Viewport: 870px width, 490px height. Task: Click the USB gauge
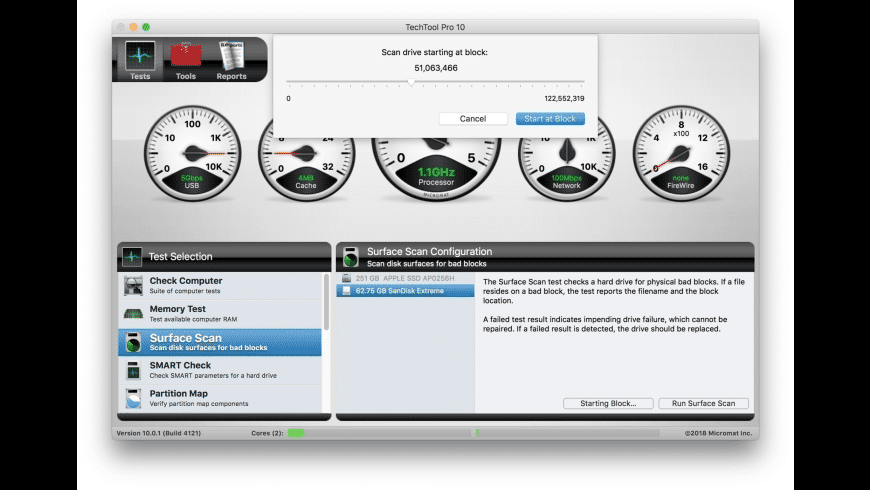pos(193,153)
